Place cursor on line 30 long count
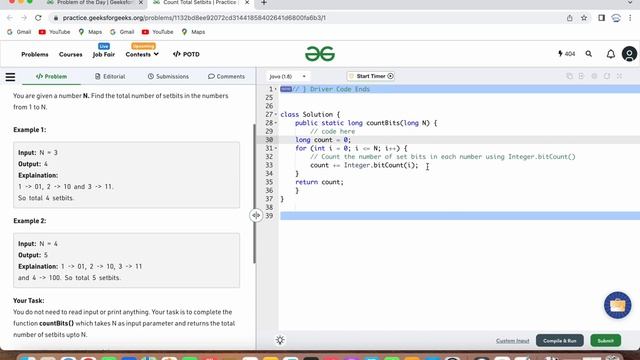This screenshot has height=360, width=640. [x=323, y=140]
